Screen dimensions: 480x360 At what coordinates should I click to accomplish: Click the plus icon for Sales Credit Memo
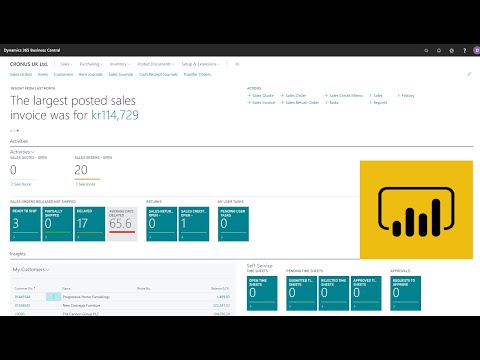(x=326, y=95)
